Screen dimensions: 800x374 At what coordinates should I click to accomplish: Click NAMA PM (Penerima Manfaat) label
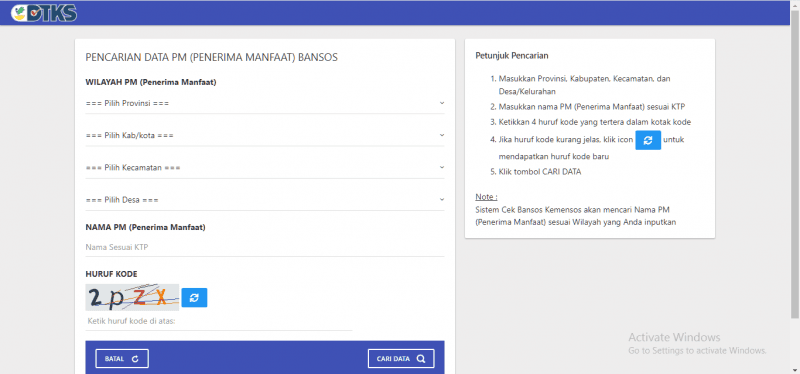tap(145, 228)
